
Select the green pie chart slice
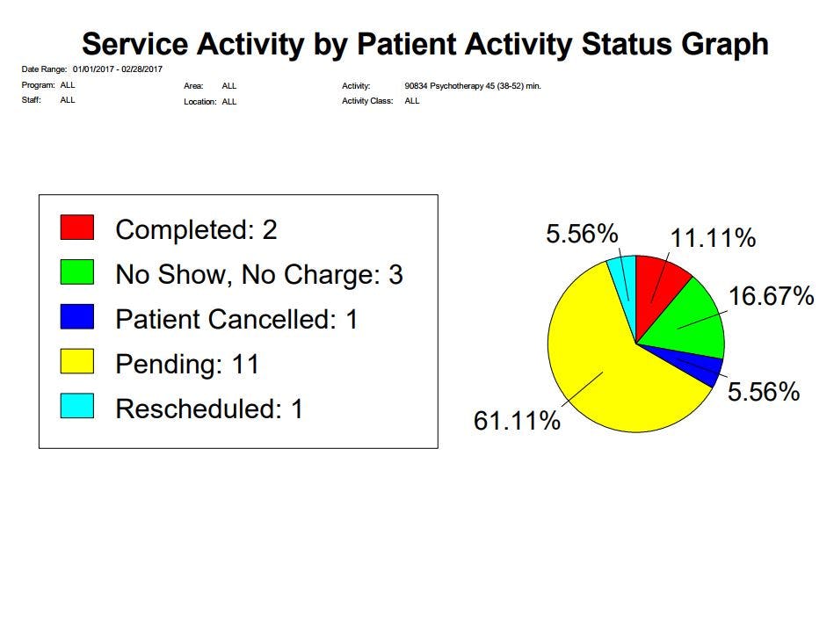[694, 321]
